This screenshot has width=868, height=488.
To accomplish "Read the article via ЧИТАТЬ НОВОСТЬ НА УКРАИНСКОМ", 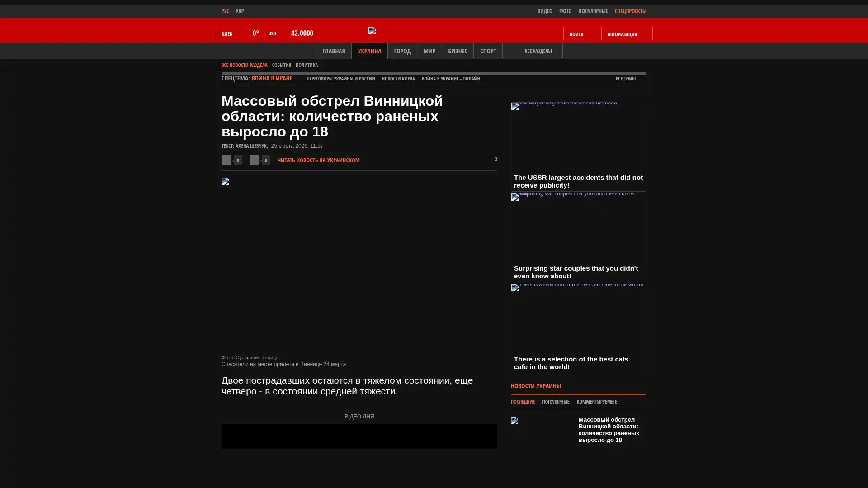I will [x=318, y=160].
